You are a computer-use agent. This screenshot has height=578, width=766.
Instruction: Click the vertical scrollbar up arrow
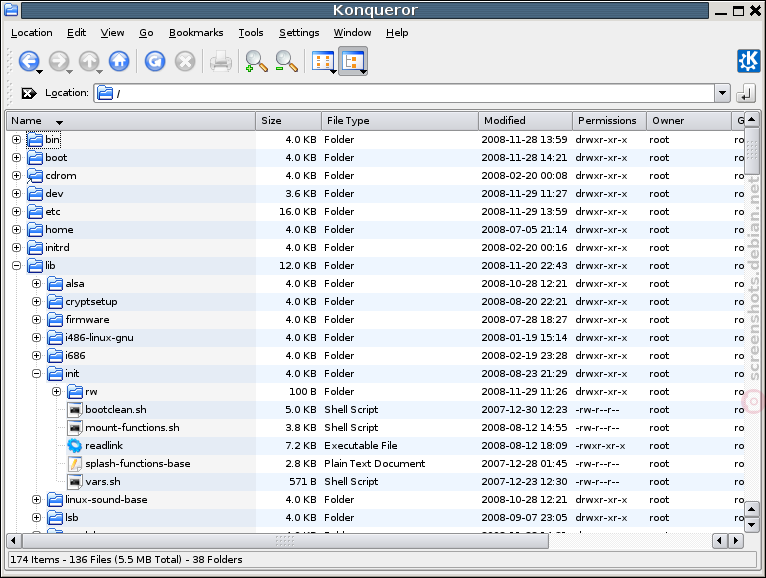(x=752, y=119)
